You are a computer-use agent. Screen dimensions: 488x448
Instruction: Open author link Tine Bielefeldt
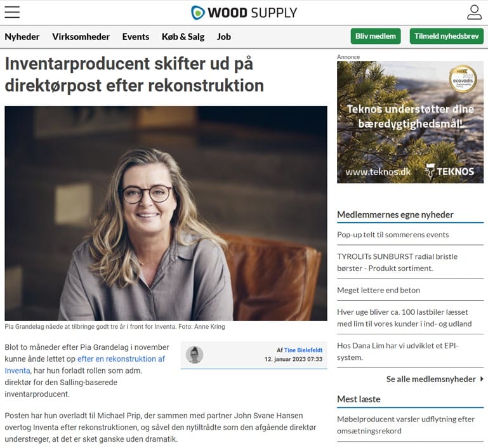coord(303,350)
